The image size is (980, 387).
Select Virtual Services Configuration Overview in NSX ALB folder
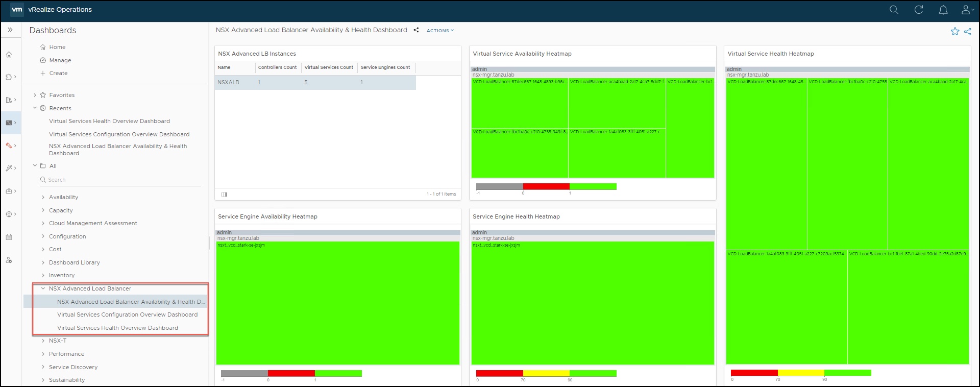(127, 315)
